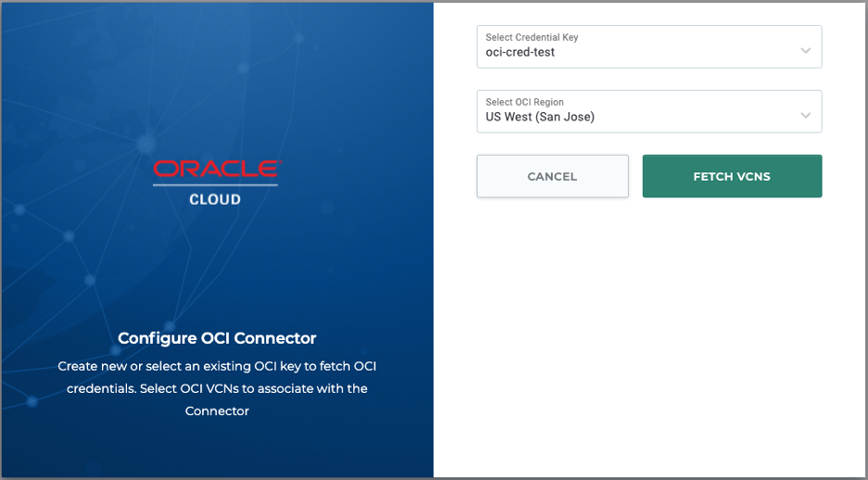Image resolution: width=868 pixels, height=480 pixels.
Task: Expand the OCI Region chevron arrow
Action: pos(806,115)
